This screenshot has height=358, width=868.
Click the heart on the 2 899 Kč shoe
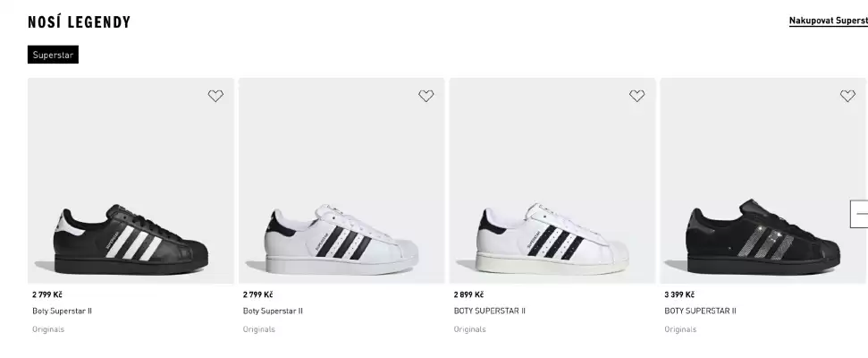click(x=636, y=96)
